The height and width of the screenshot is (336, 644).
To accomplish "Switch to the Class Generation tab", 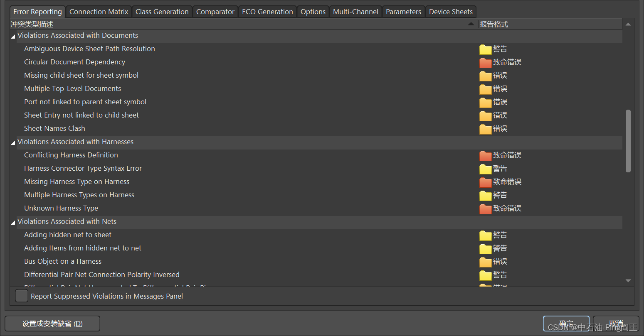I will coord(162,12).
